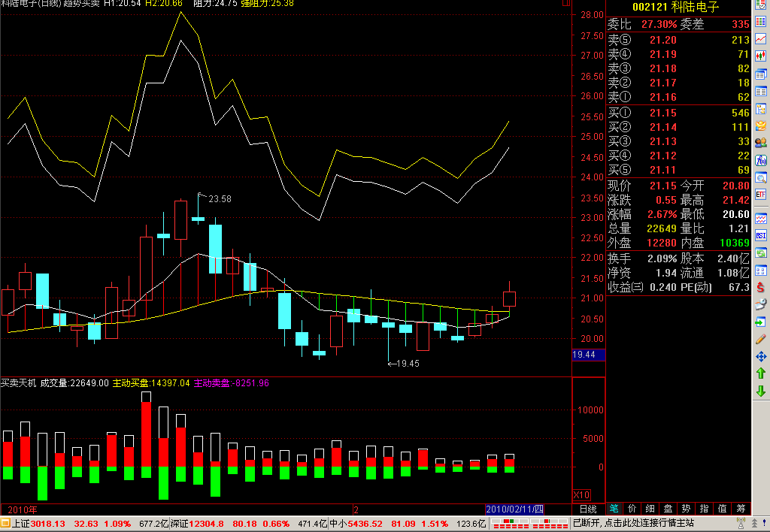Click the RSI indicator icon
The width and height of the screenshot is (770, 532).
click(761, 236)
